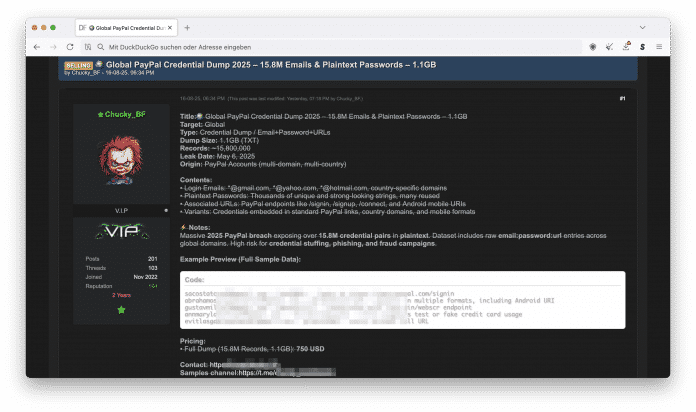Click the broom New Identity icon

pos(609,47)
